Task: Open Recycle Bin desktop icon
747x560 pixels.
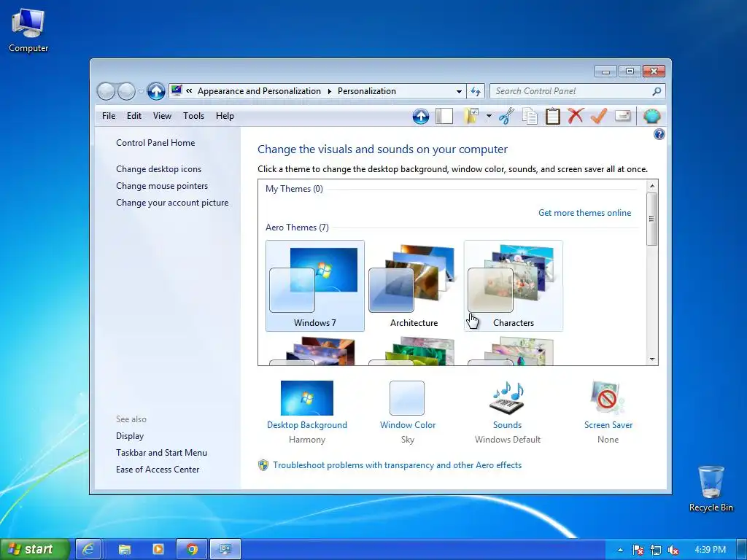Action: tap(711, 488)
